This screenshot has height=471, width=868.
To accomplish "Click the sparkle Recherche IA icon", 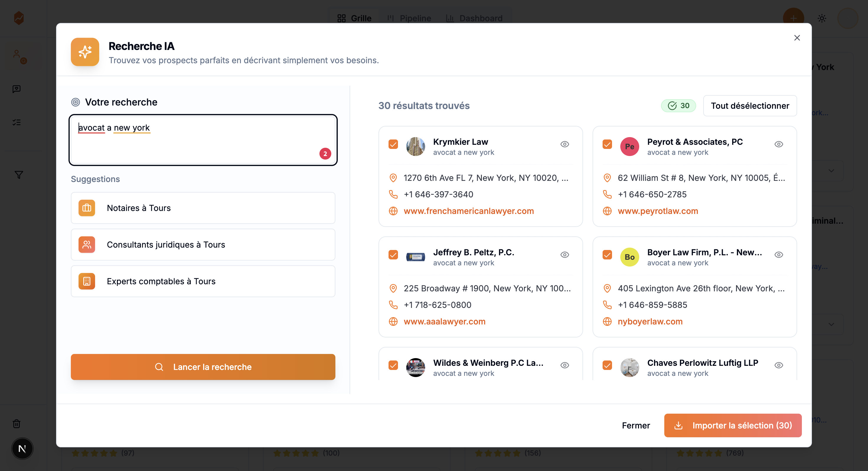I will (85, 52).
